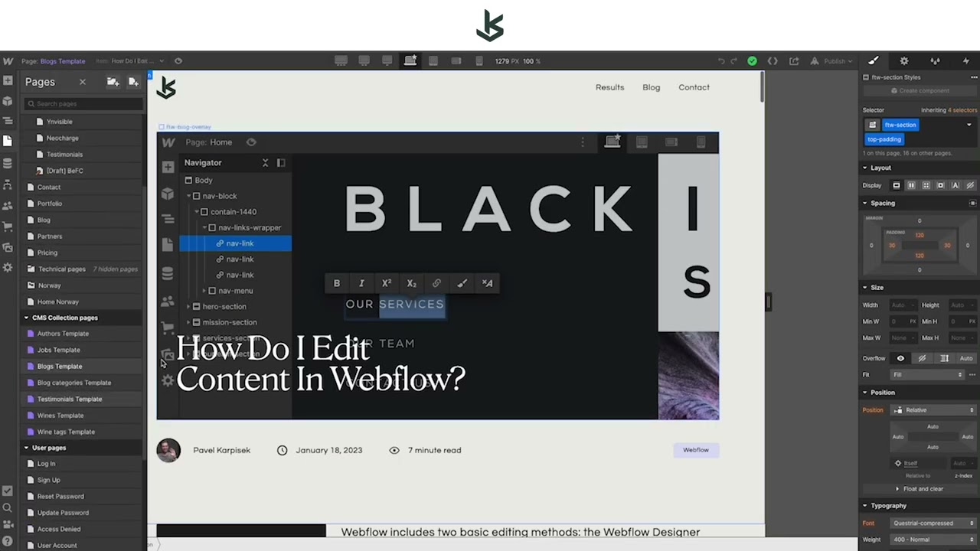Switch to the Style brush tab

tap(874, 60)
